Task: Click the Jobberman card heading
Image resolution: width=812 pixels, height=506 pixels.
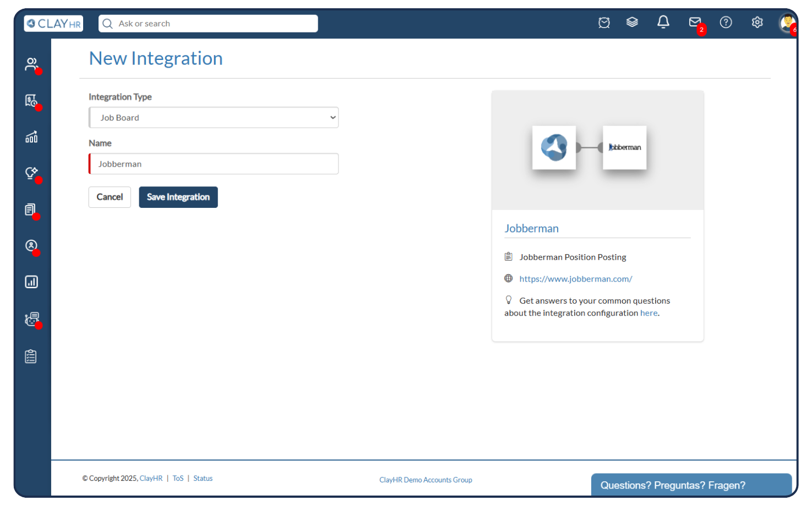Action: [531, 228]
